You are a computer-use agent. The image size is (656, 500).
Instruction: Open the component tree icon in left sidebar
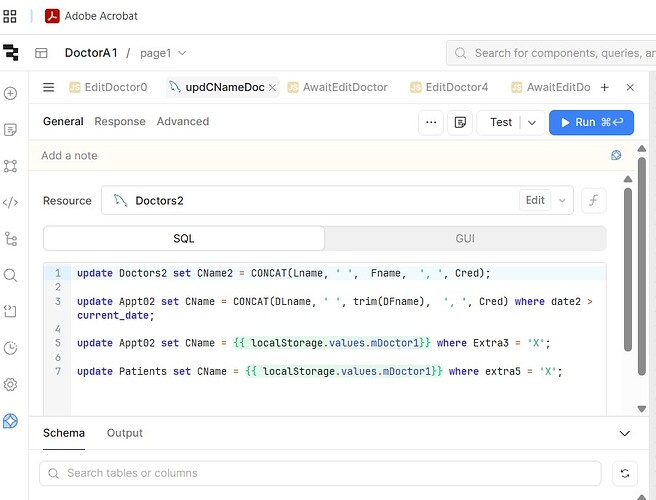pos(10,239)
